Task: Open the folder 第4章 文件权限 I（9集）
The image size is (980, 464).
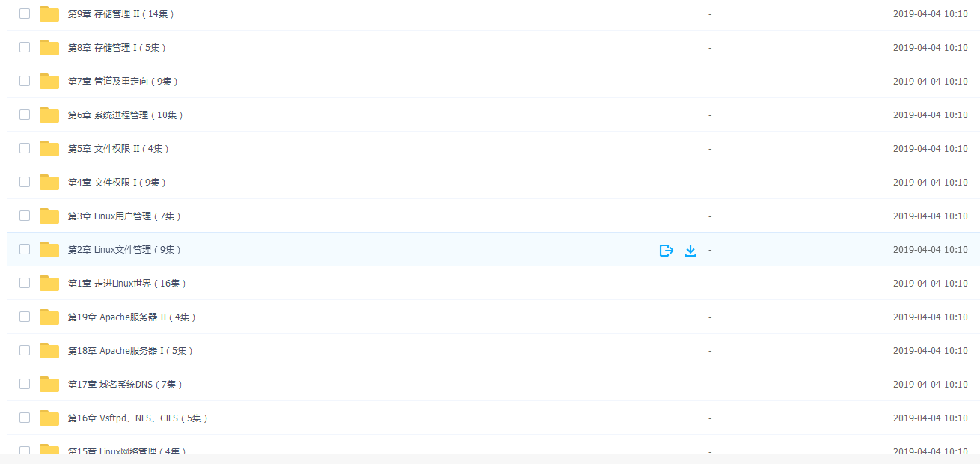Action: tap(117, 183)
